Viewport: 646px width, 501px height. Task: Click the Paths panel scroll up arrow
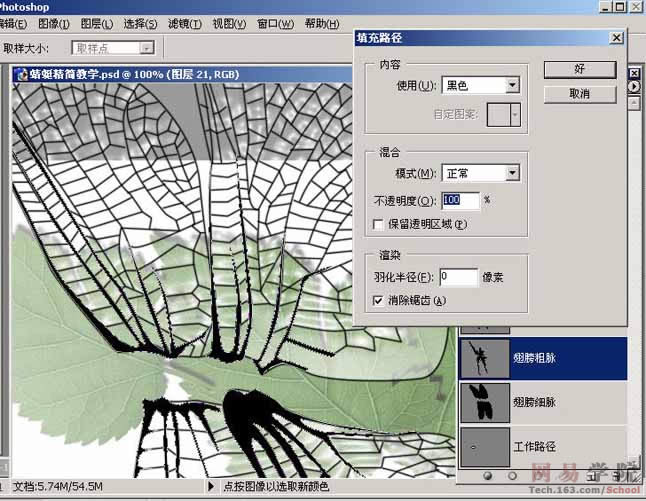[x=634, y=103]
